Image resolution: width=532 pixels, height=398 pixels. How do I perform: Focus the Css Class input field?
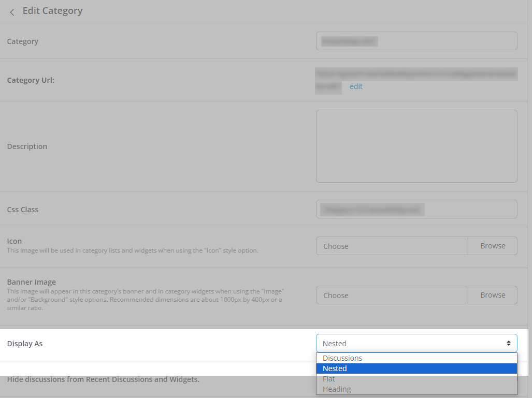(x=416, y=209)
